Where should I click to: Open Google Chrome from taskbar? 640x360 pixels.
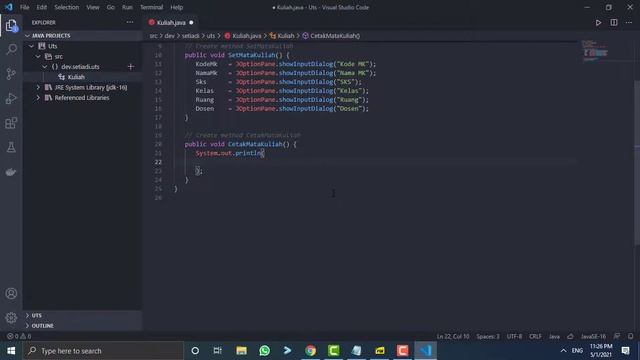pyautogui.click(x=311, y=351)
